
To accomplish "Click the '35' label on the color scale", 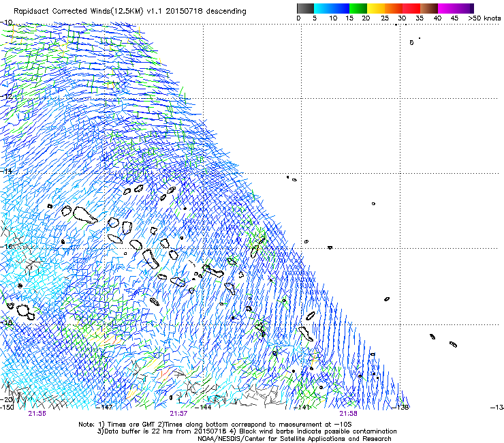I will point(420,18).
